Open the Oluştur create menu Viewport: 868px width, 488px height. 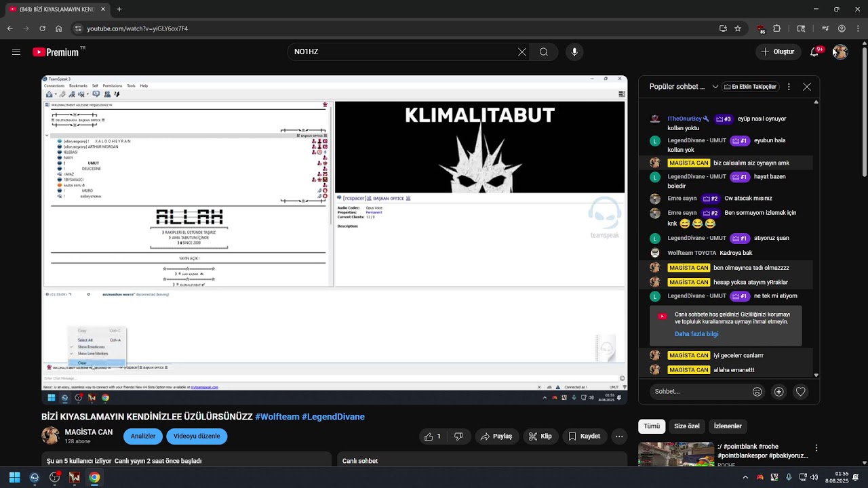click(x=777, y=52)
